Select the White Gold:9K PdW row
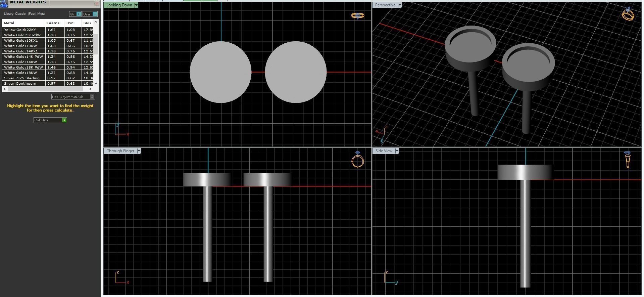This screenshot has width=644, height=297. 48,35
